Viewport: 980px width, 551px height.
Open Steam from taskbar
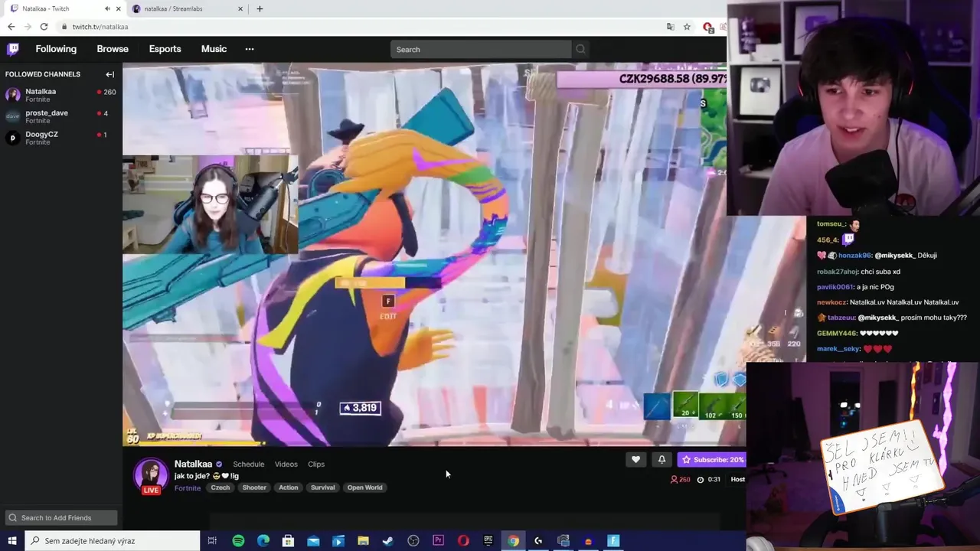click(x=388, y=540)
